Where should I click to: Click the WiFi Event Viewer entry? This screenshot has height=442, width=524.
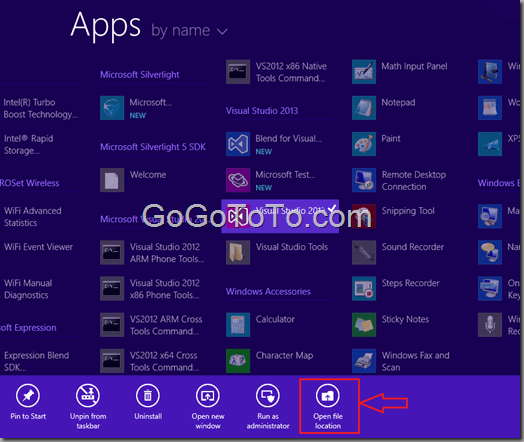pos(38,247)
